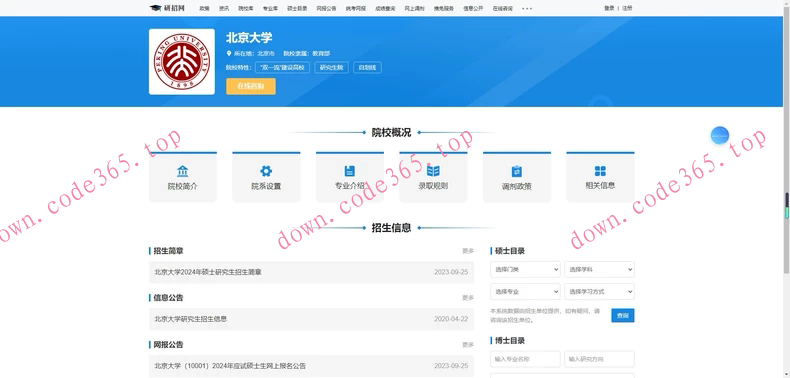Image resolution: width=790 pixels, height=378 pixels.
Task: Click 更多 next to 网报公告 section
Action: [468, 345]
